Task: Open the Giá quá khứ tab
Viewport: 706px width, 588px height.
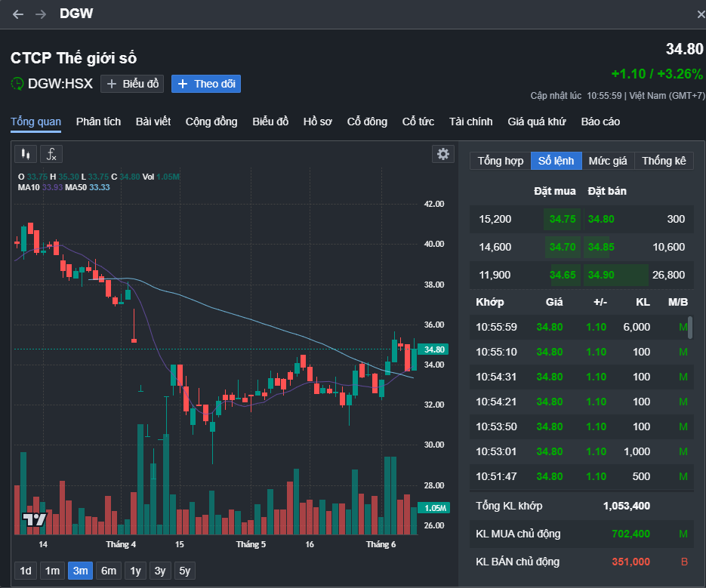Action: point(537,122)
